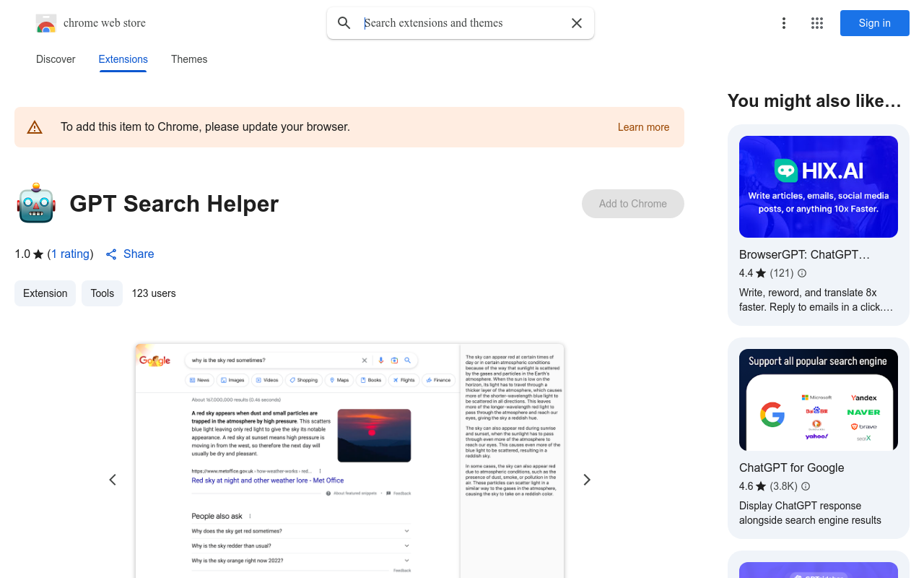This screenshot has width=924, height=578.
Task: Click the '123 users' text
Action: (x=154, y=293)
